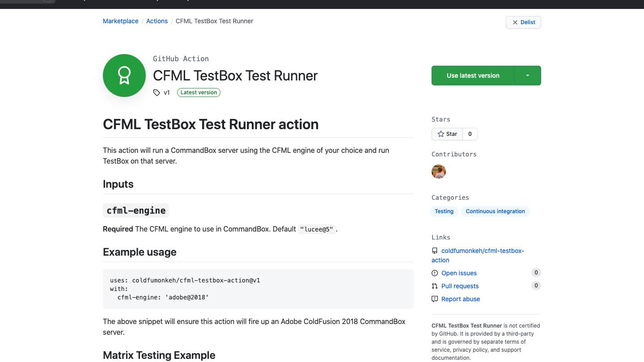This screenshot has height=362, width=644.
Task: Open the version selection dropdown arrow
Action: pos(527,76)
